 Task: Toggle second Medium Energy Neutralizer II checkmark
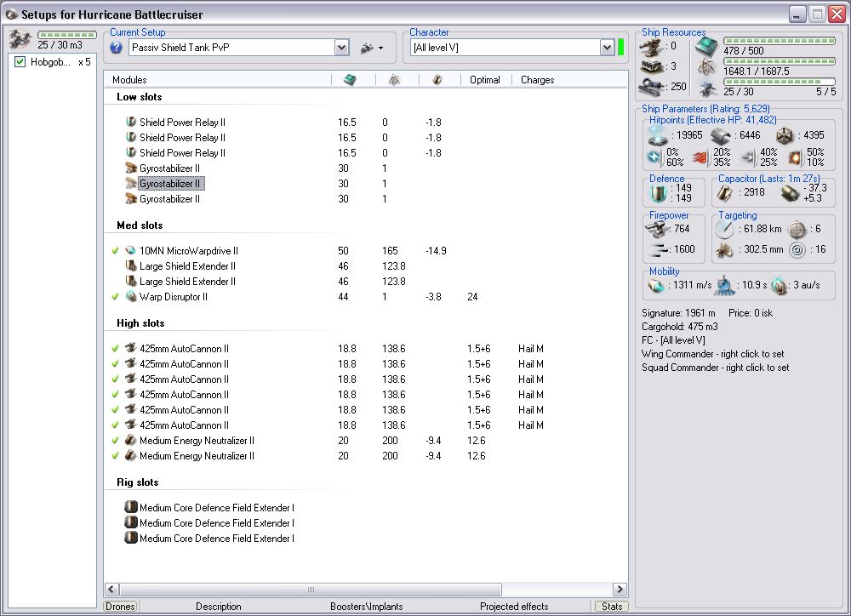pyautogui.click(x=115, y=456)
